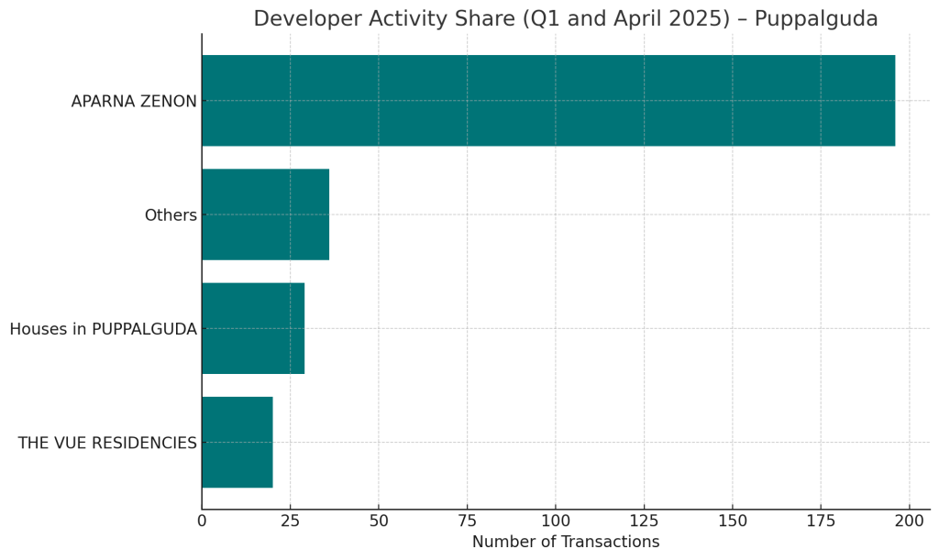Click the 'Houses in PUPPALGUDA' axis label
The image size is (939, 560).
(x=103, y=329)
